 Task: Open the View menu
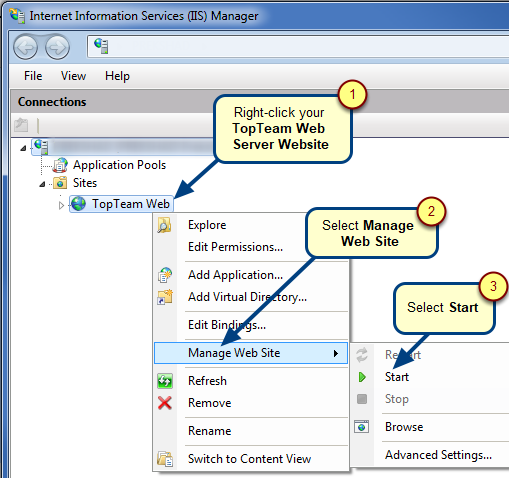pyautogui.click(x=73, y=76)
